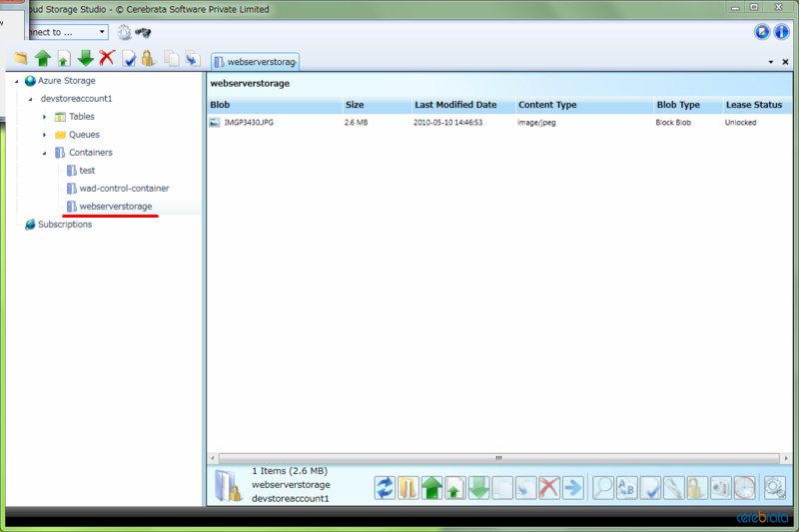Click the blue round icon beside the info icon

tap(762, 32)
